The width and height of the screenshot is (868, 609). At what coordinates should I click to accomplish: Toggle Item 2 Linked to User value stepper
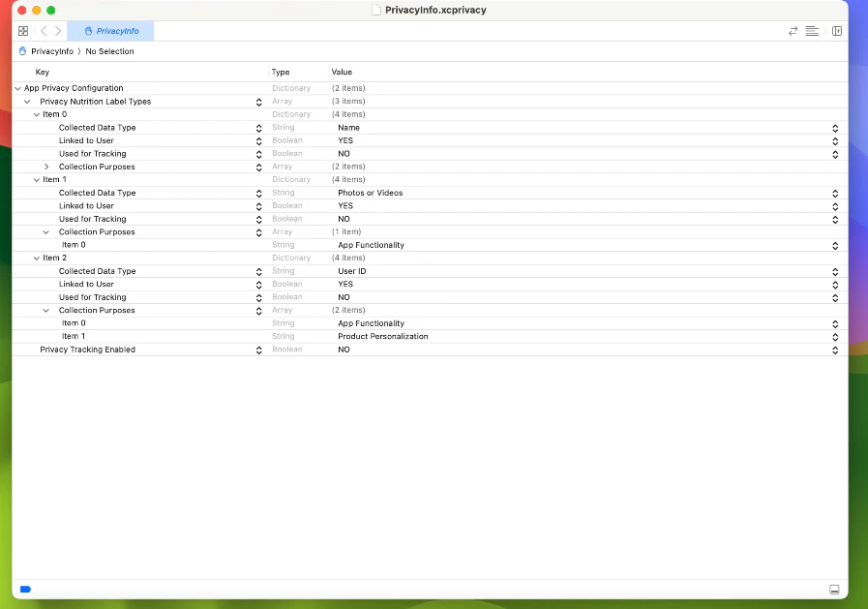(835, 285)
